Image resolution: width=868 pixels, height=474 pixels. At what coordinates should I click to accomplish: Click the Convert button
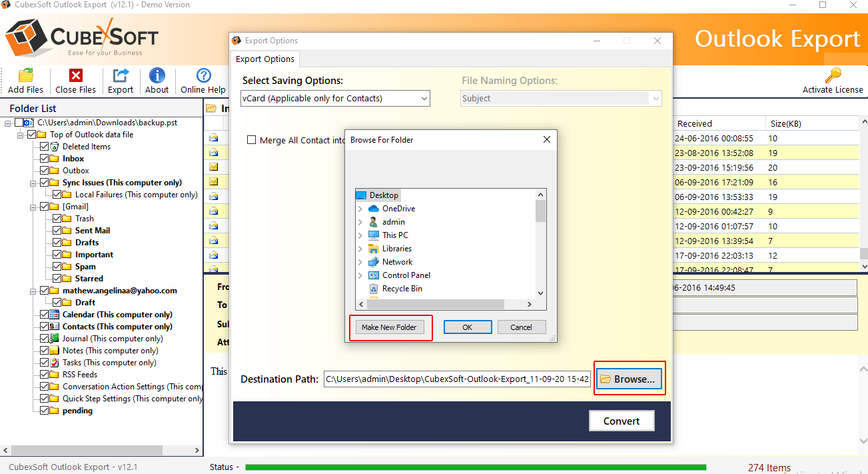point(622,421)
